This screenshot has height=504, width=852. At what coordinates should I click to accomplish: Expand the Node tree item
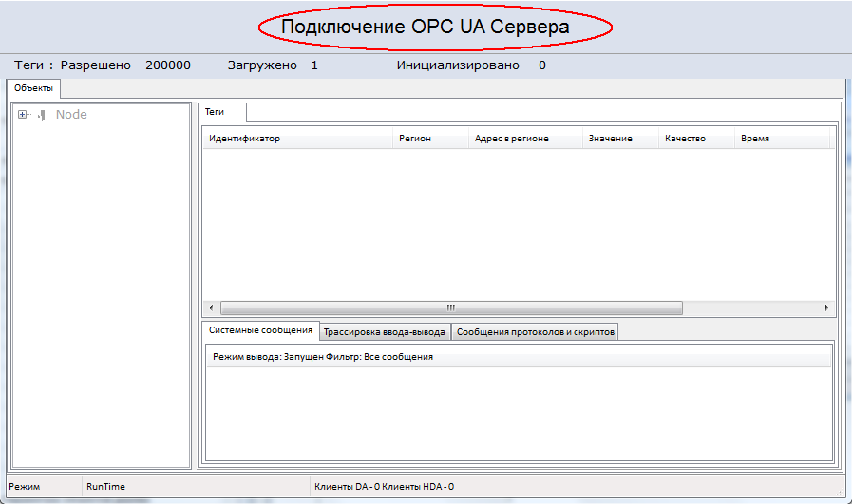[x=22, y=115]
